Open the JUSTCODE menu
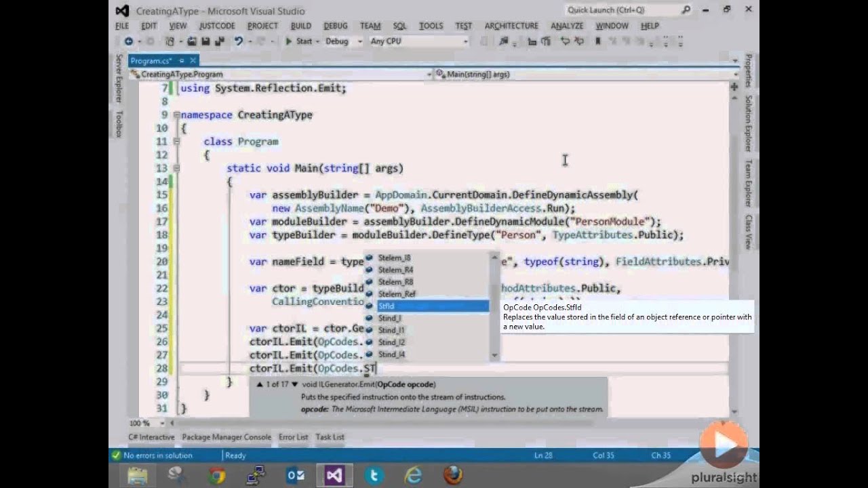Image resolution: width=868 pixels, height=488 pixels. point(217,26)
